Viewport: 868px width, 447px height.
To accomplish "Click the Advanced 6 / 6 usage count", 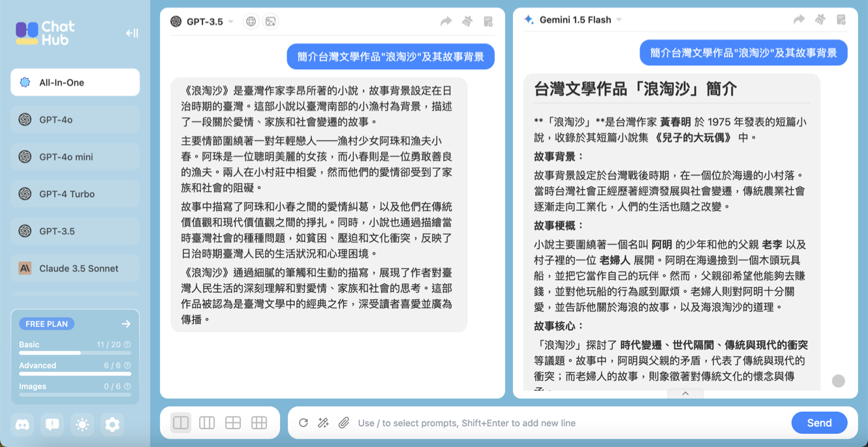I will 112,365.
